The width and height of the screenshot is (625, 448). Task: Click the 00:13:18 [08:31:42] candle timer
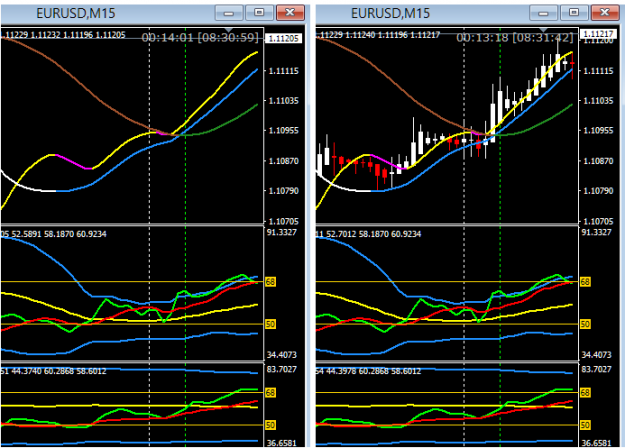pyautogui.click(x=515, y=37)
